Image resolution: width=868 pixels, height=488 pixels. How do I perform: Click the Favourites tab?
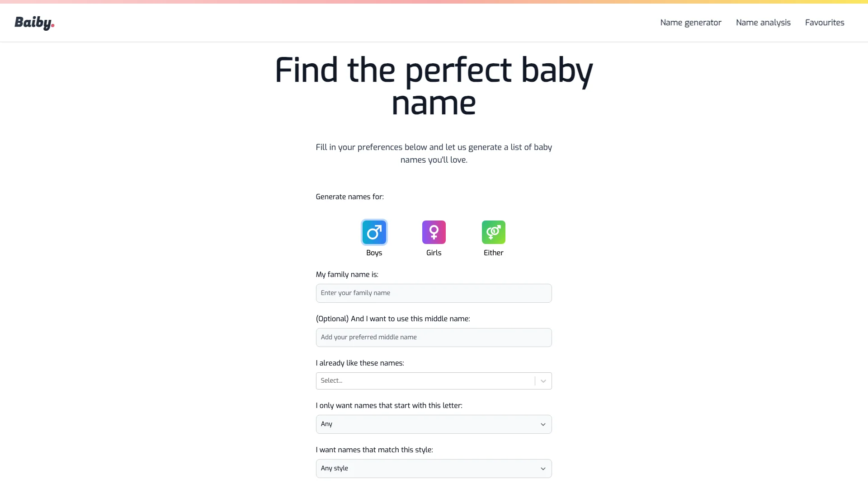[825, 23]
